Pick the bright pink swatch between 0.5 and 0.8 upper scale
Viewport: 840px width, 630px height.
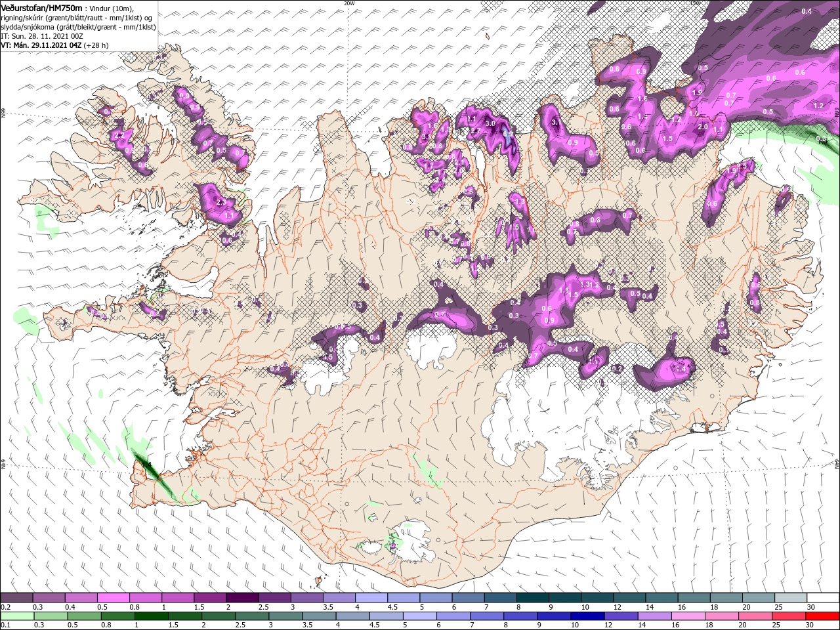click(113, 598)
